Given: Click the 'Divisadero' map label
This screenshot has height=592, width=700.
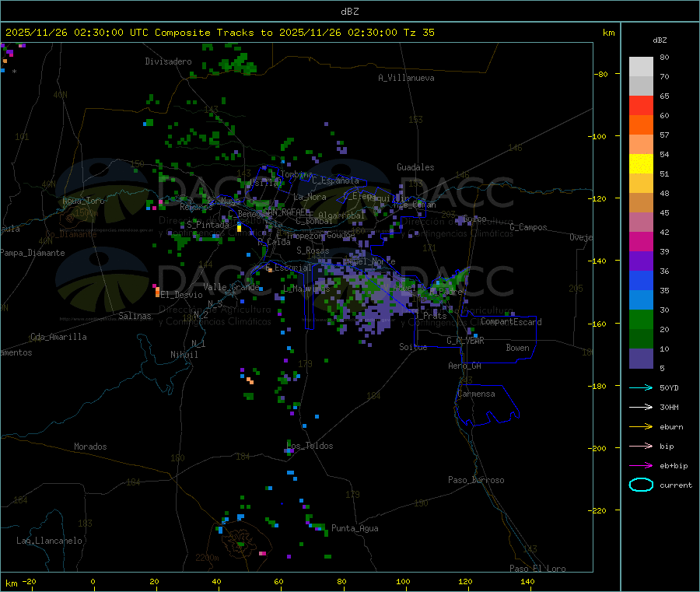Looking at the screenshot, I should click(168, 61).
